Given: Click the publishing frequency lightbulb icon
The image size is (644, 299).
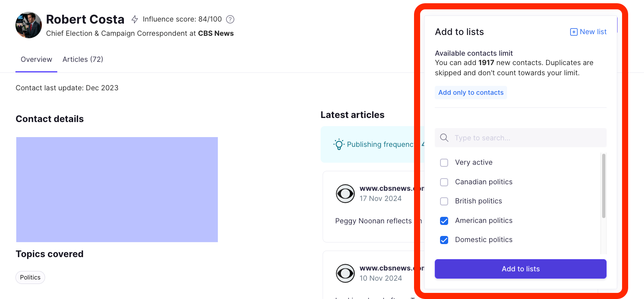Looking at the screenshot, I should pyautogui.click(x=339, y=144).
